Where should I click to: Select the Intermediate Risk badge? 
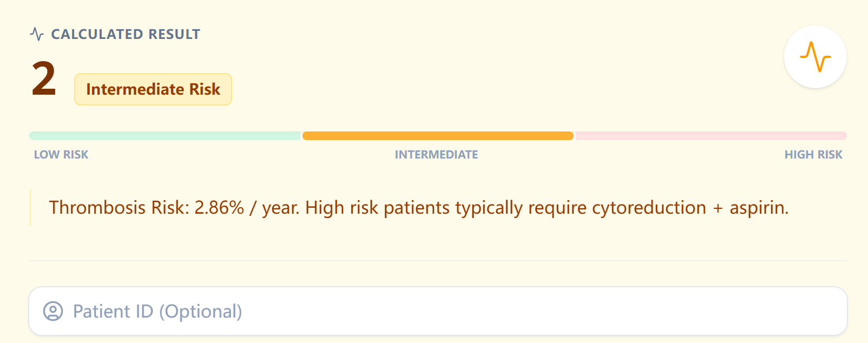coord(153,89)
